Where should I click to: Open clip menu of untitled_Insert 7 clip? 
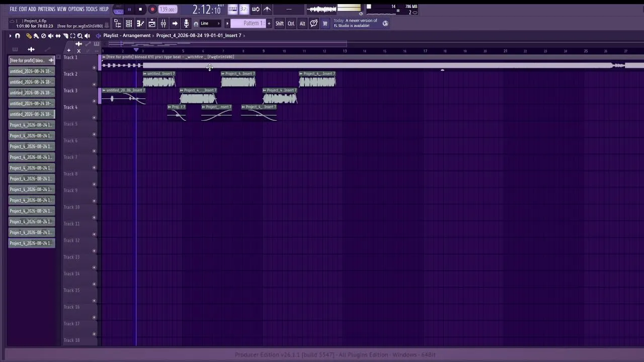145,74
